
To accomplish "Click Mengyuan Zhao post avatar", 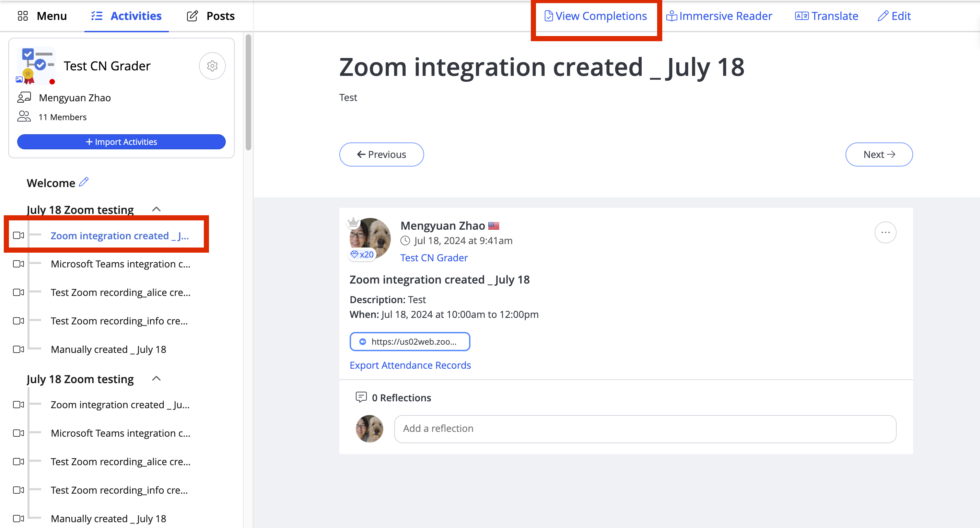I will click(370, 238).
